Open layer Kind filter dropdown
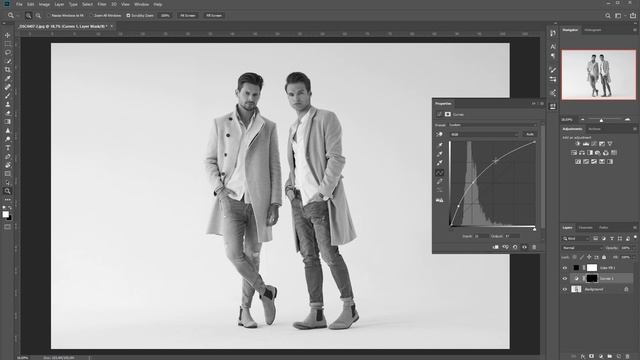Viewport: 640px width, 360px height. point(576,238)
